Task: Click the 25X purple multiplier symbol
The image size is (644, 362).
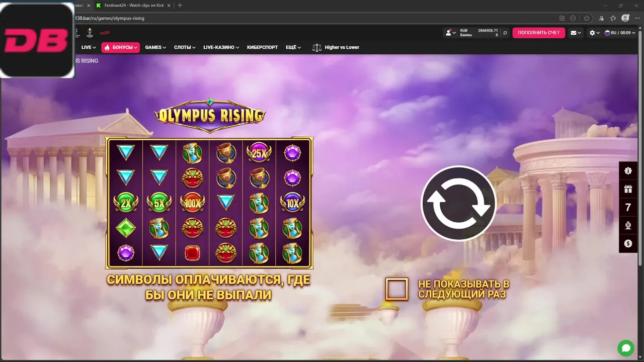Action: [x=259, y=153]
